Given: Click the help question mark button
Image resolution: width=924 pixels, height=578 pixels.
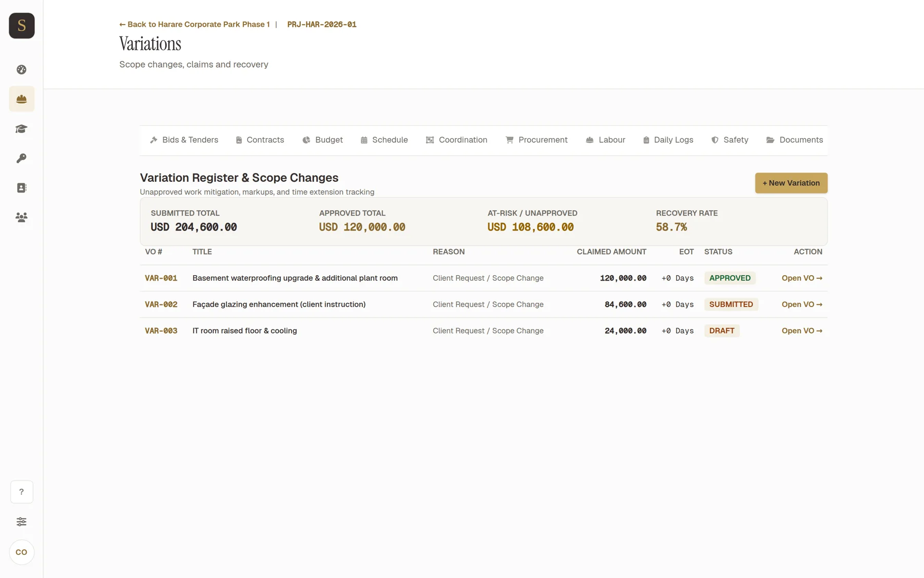Looking at the screenshot, I should click(22, 492).
